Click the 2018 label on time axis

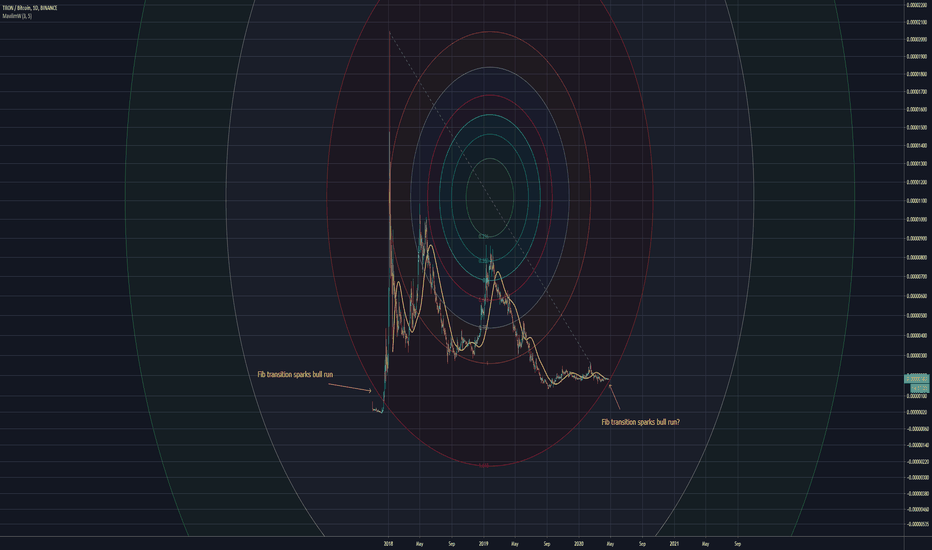click(x=388, y=543)
